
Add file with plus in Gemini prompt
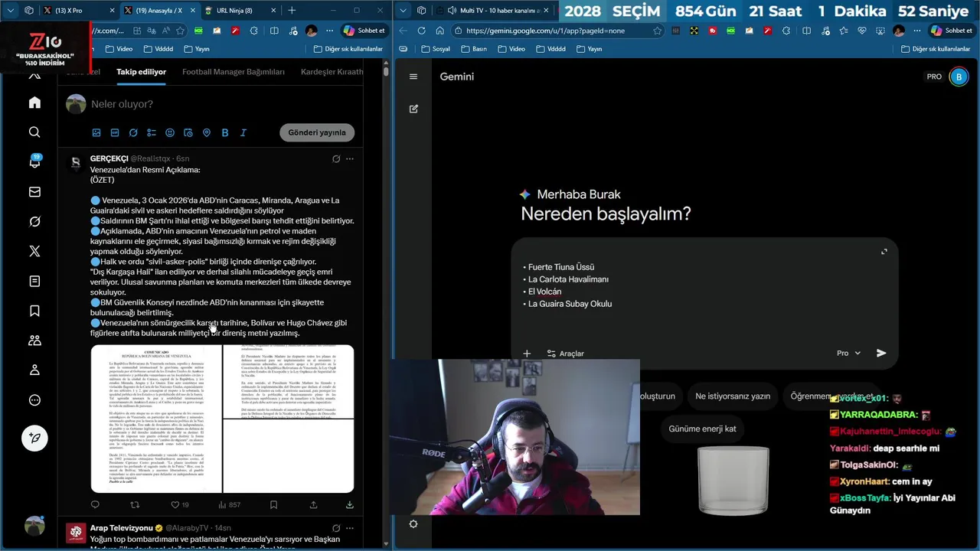click(x=527, y=354)
